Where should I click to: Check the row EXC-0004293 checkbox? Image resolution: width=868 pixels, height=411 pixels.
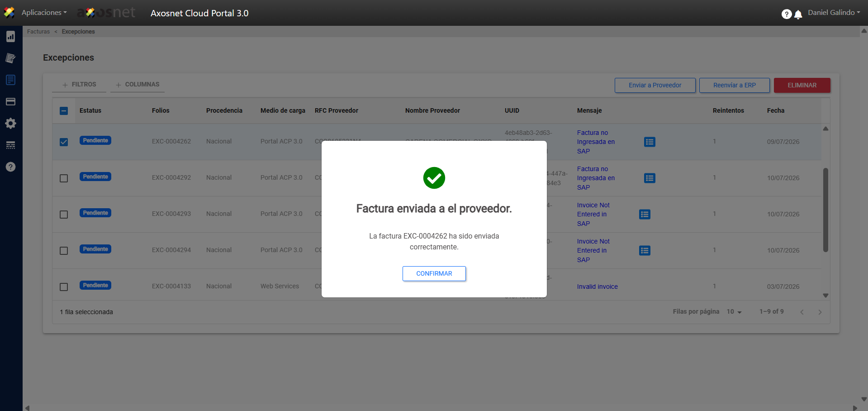point(64,215)
